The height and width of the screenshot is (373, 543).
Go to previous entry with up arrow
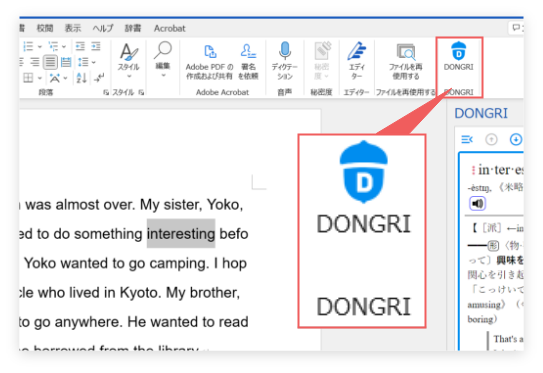coord(491,139)
